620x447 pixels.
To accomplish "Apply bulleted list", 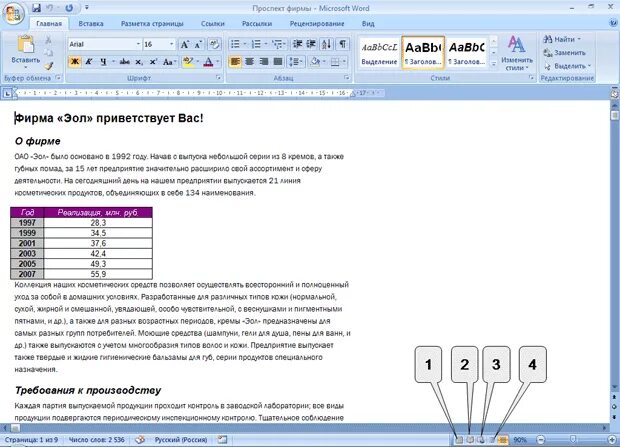I will 235,44.
